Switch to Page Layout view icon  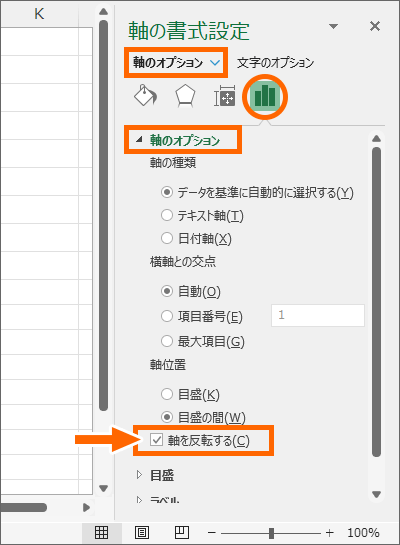pyautogui.click(x=142, y=532)
